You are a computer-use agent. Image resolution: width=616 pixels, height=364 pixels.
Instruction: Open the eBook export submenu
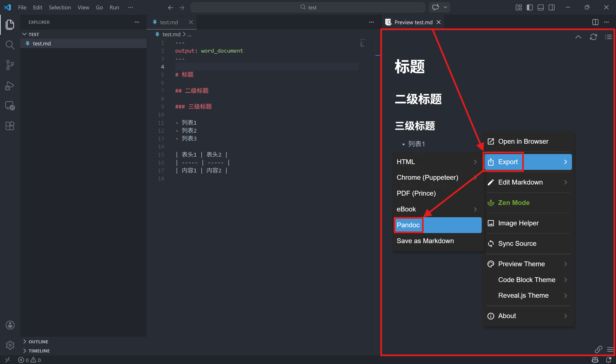(406, 209)
